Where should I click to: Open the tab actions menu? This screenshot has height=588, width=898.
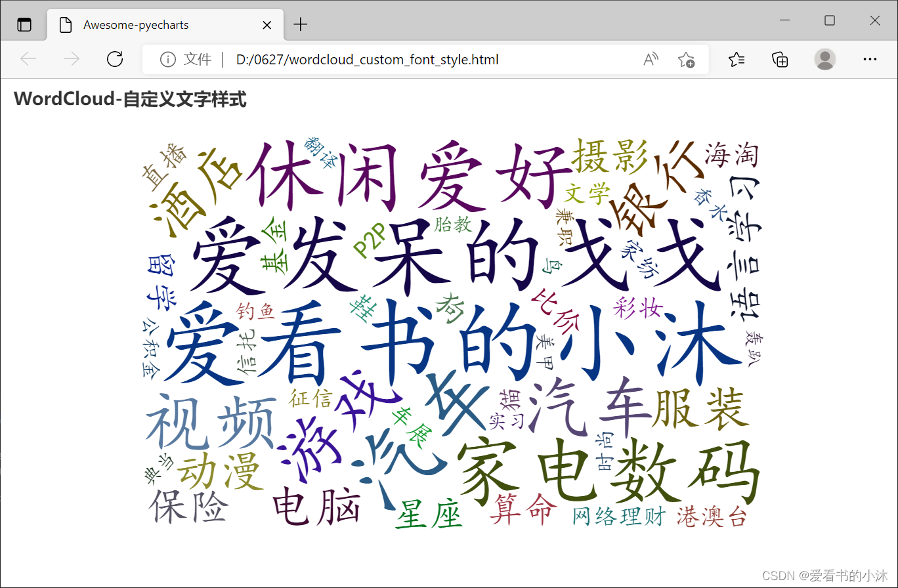click(24, 24)
